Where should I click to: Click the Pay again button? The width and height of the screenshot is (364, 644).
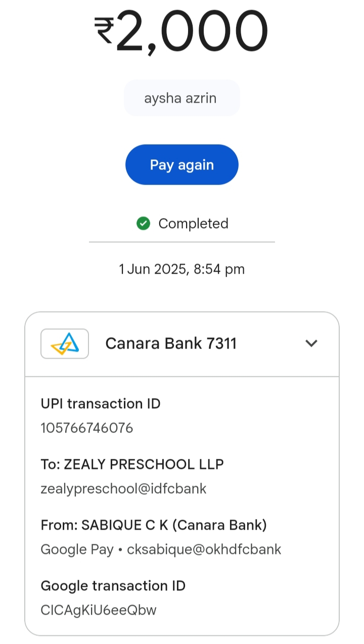coord(181,165)
